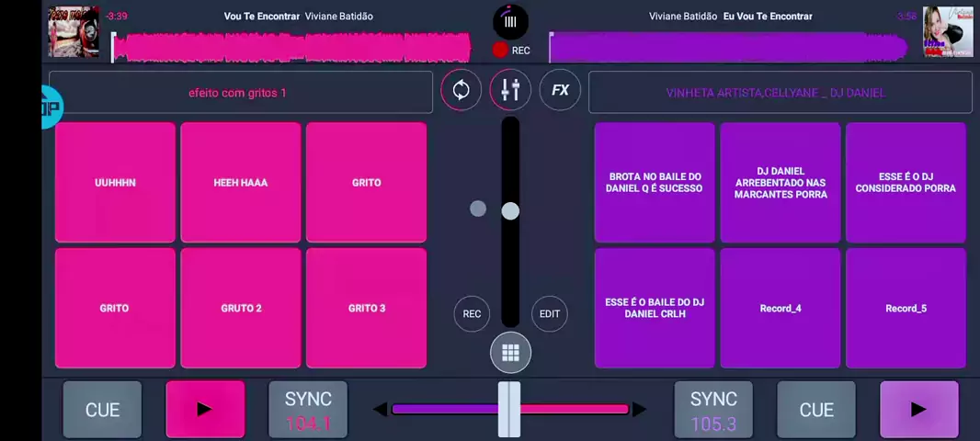Trigger the HEEH HAAA sample pad
Viewport: 980px width, 441px height.
(241, 183)
